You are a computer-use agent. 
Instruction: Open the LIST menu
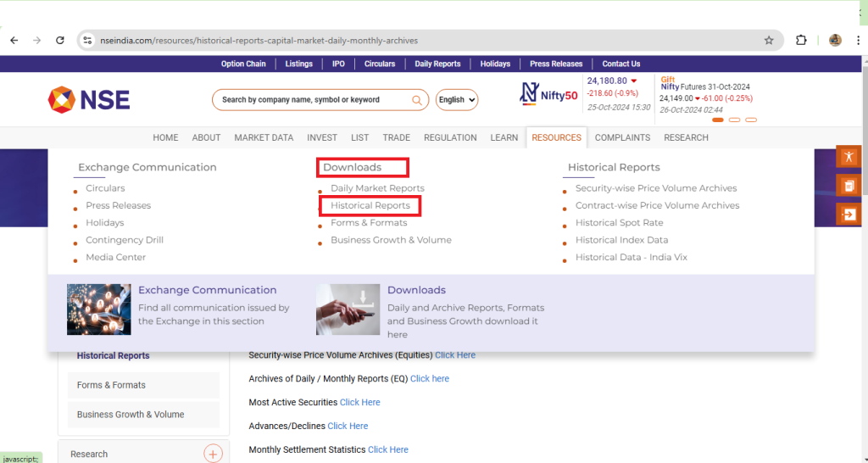[359, 137]
